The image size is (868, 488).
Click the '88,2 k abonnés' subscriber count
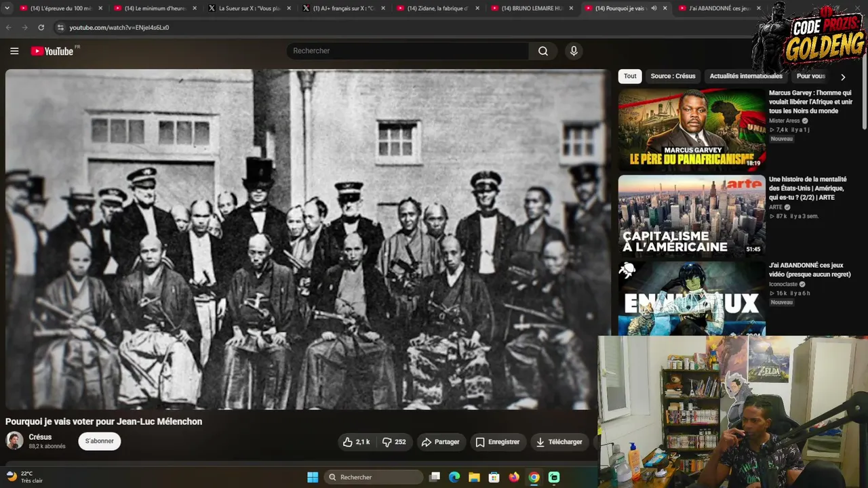coord(47,447)
